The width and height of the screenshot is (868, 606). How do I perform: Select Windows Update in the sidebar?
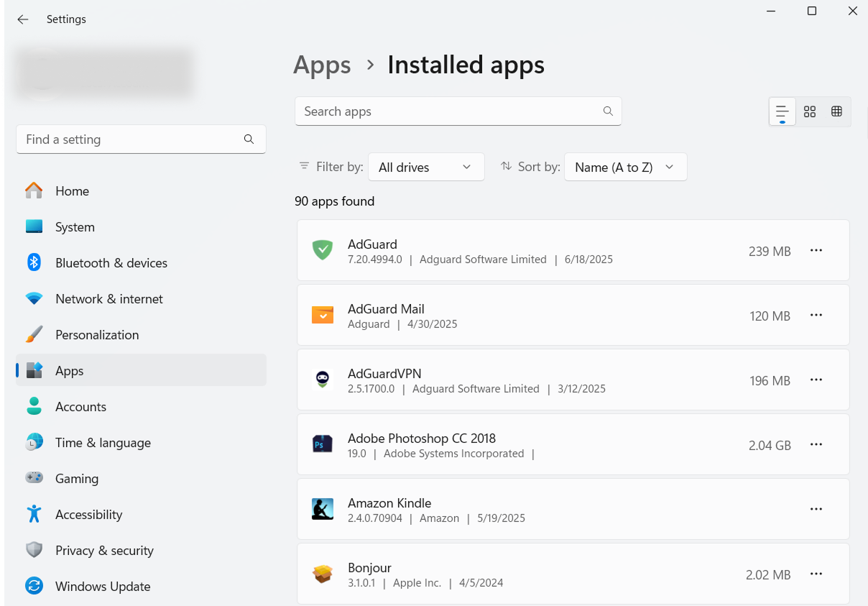pos(103,587)
